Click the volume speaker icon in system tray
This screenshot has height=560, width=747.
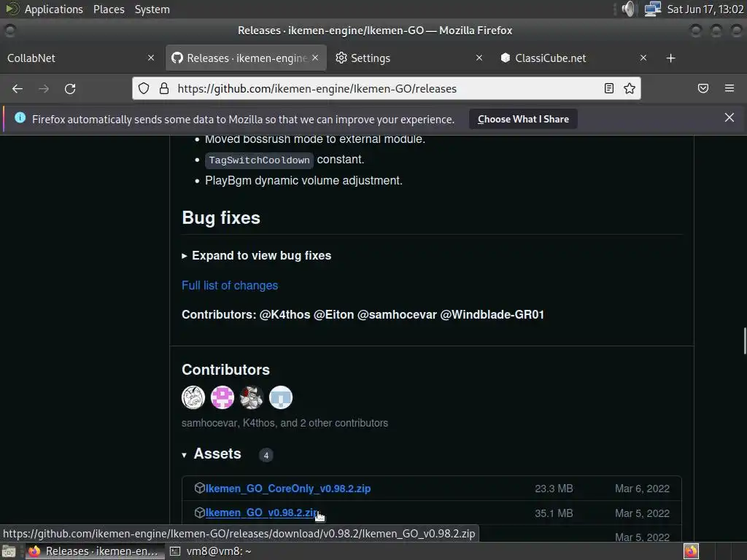point(629,9)
